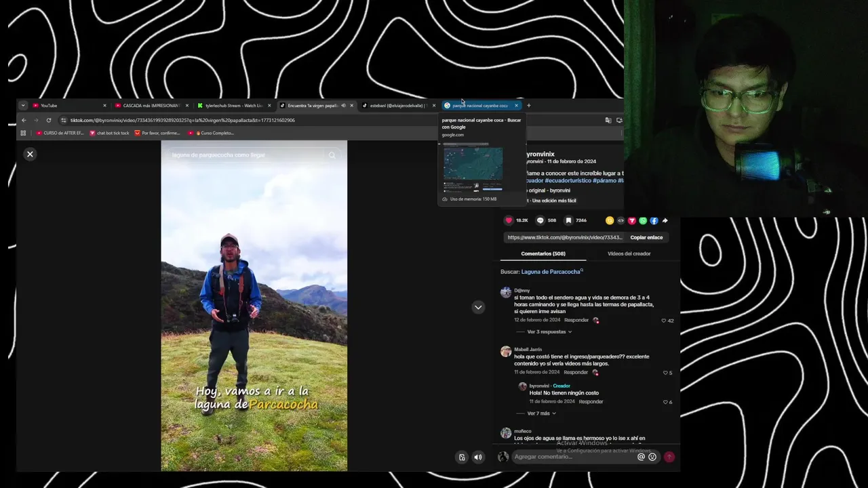The height and width of the screenshot is (488, 868).
Task: Open the embed code icon
Action: pos(620,220)
